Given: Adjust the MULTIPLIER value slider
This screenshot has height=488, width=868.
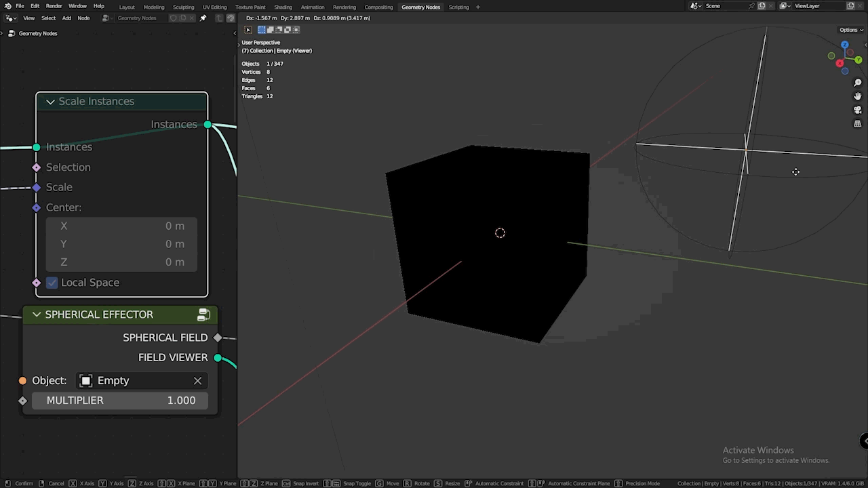Looking at the screenshot, I should [121, 401].
